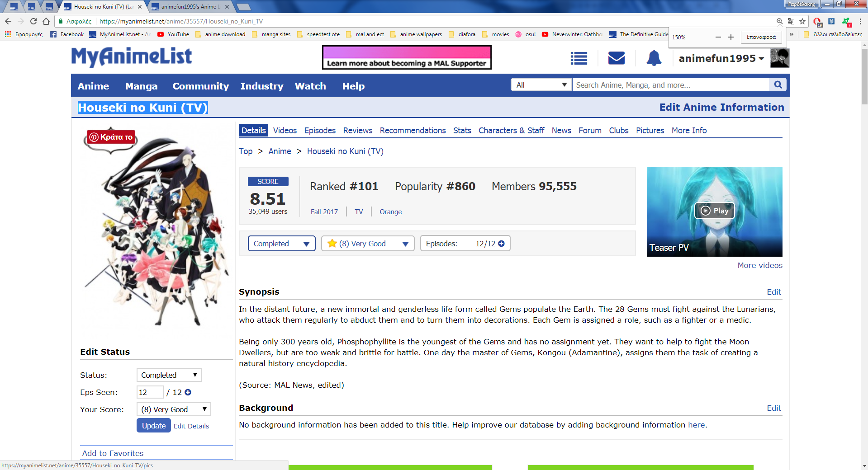Increment episodes with plus icon beside 12/12
The width and height of the screenshot is (868, 470).
(x=501, y=244)
